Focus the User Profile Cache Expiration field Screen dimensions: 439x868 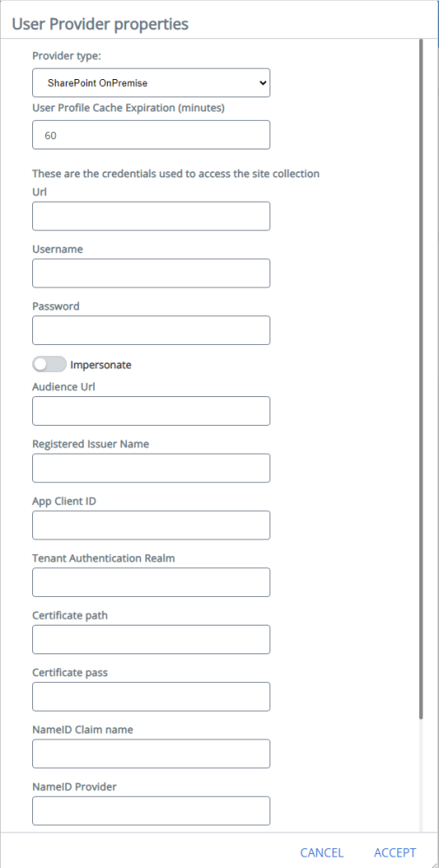coord(151,135)
